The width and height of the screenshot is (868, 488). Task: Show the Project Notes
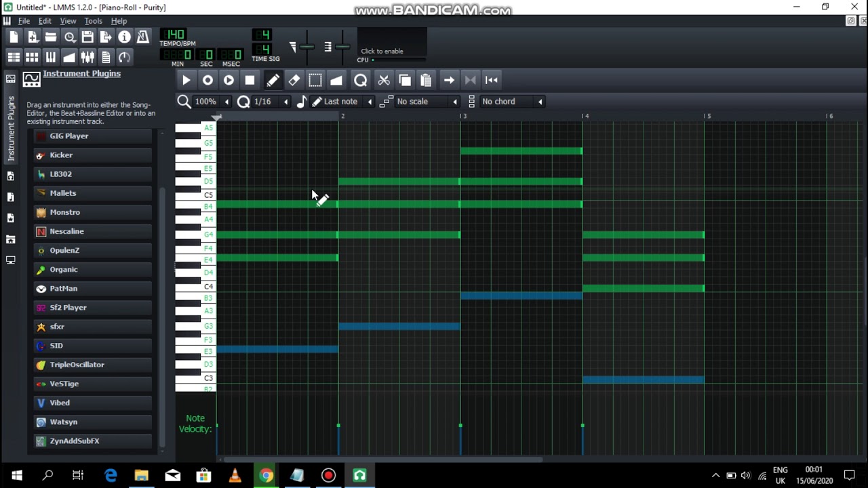pyautogui.click(x=106, y=57)
